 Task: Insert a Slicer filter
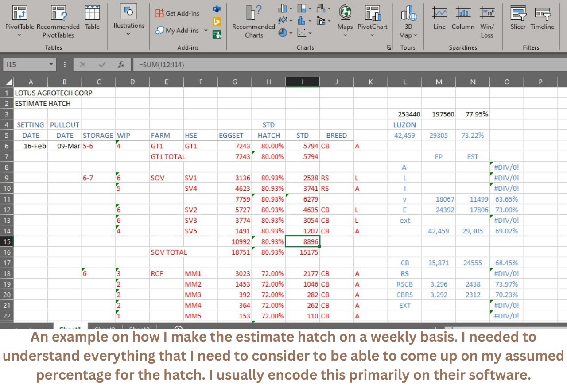(x=518, y=18)
